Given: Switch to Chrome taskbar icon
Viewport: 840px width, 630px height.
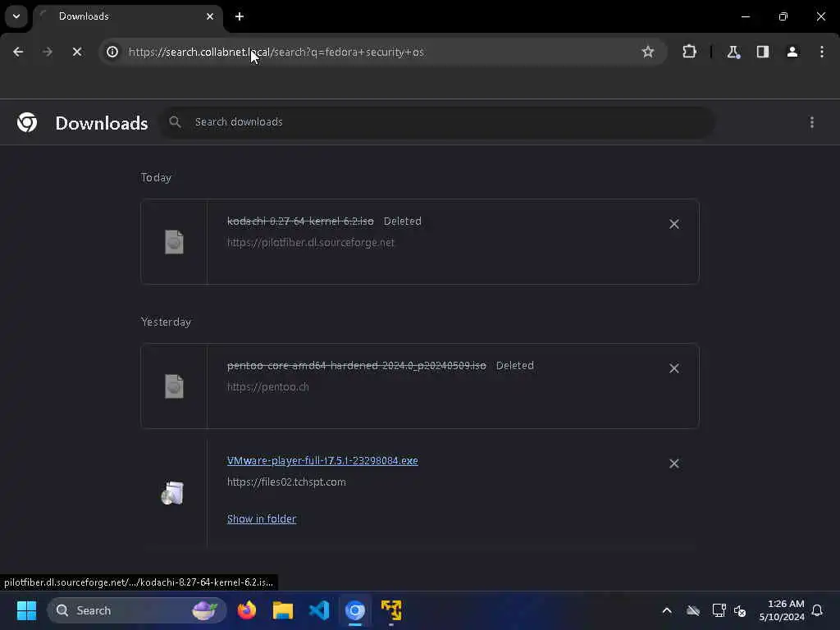Looking at the screenshot, I should pyautogui.click(x=355, y=610).
